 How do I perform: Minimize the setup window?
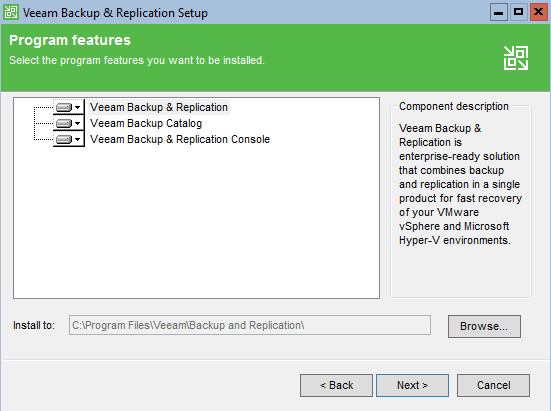[498, 13]
